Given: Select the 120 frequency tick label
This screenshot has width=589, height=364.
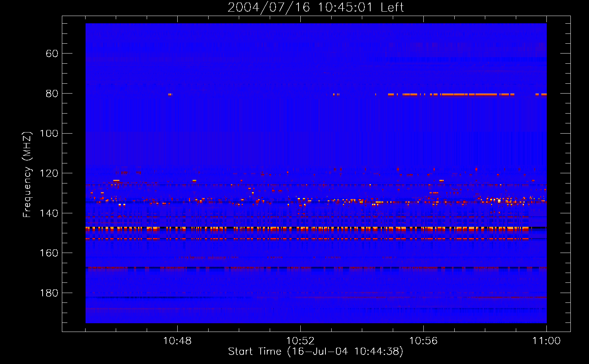Looking at the screenshot, I should (49, 173).
